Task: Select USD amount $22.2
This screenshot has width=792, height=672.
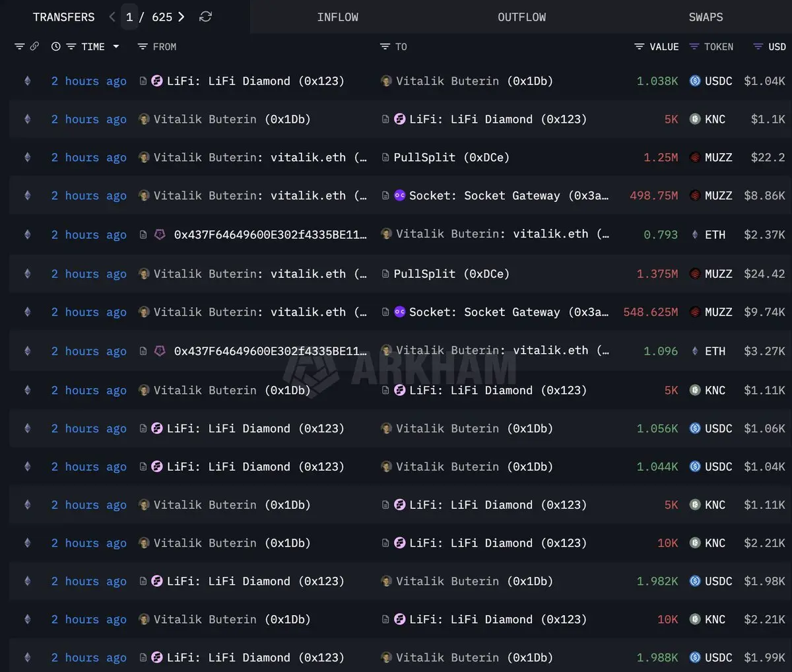Action: [768, 158]
